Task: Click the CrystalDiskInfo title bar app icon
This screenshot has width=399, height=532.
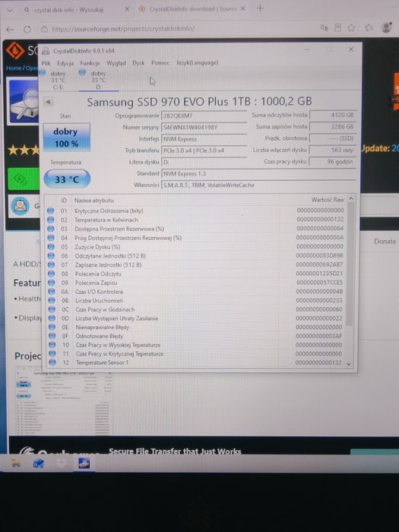Action: click(x=46, y=51)
